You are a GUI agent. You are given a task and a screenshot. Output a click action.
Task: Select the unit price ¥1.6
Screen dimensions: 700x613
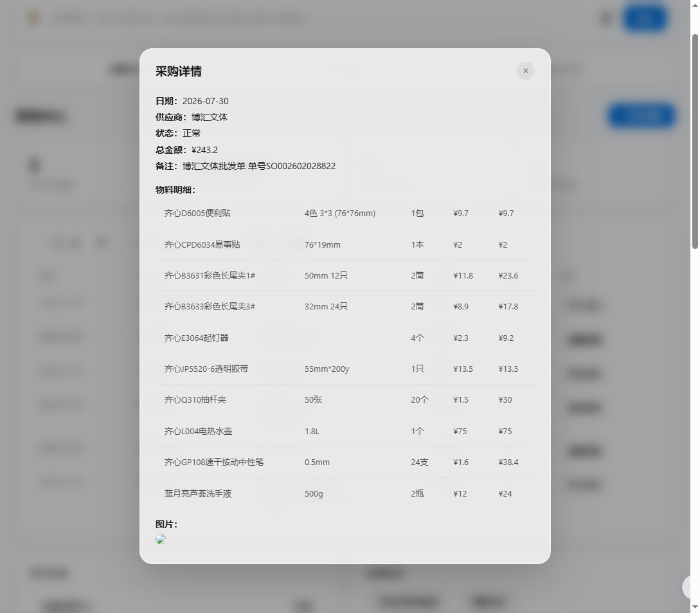tap(461, 462)
